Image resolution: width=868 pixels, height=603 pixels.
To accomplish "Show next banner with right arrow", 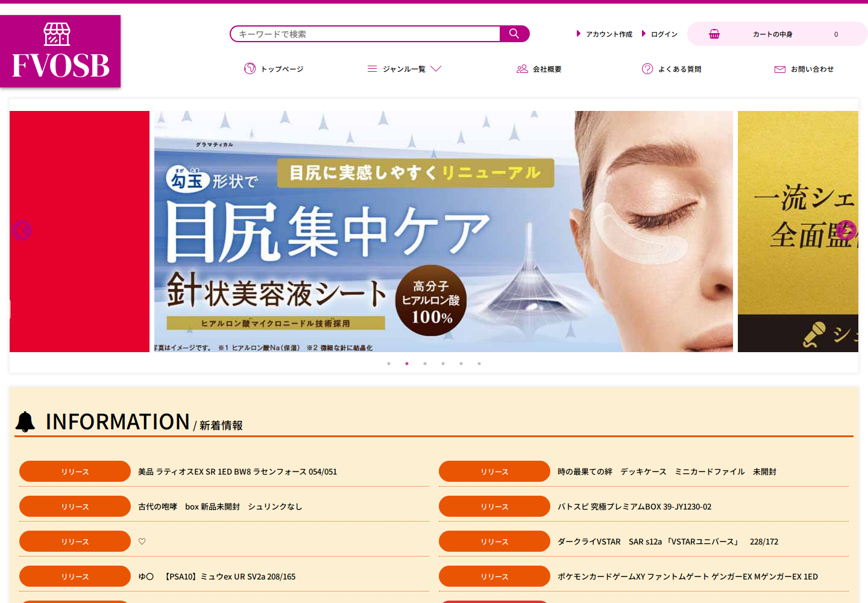I will click(846, 230).
